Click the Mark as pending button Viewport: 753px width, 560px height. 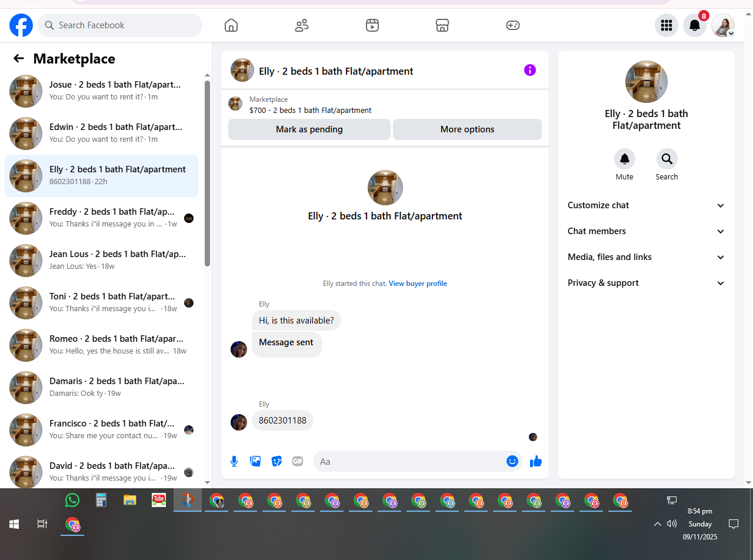tap(309, 129)
